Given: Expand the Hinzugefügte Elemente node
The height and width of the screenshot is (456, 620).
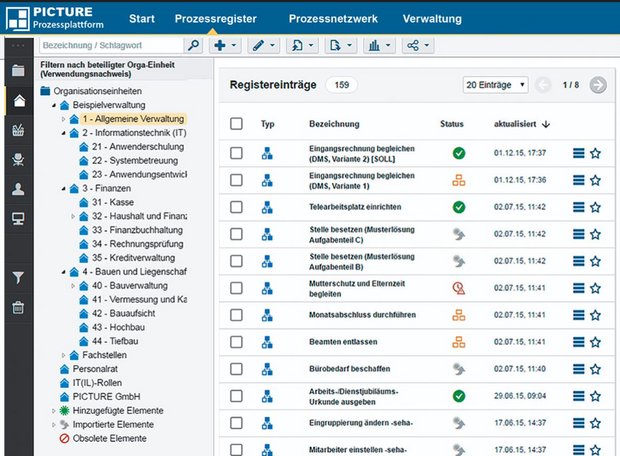Looking at the screenshot, I should (x=54, y=411).
